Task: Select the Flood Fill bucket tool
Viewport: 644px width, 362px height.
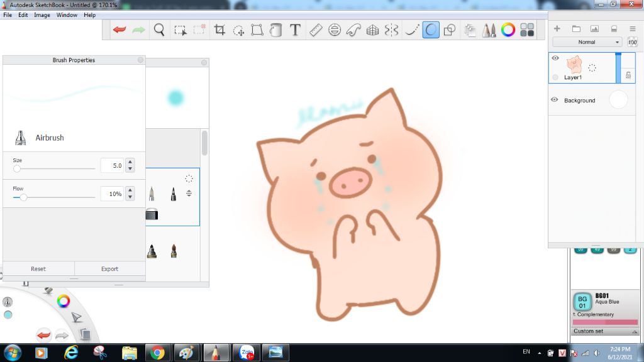Action: coord(276,30)
